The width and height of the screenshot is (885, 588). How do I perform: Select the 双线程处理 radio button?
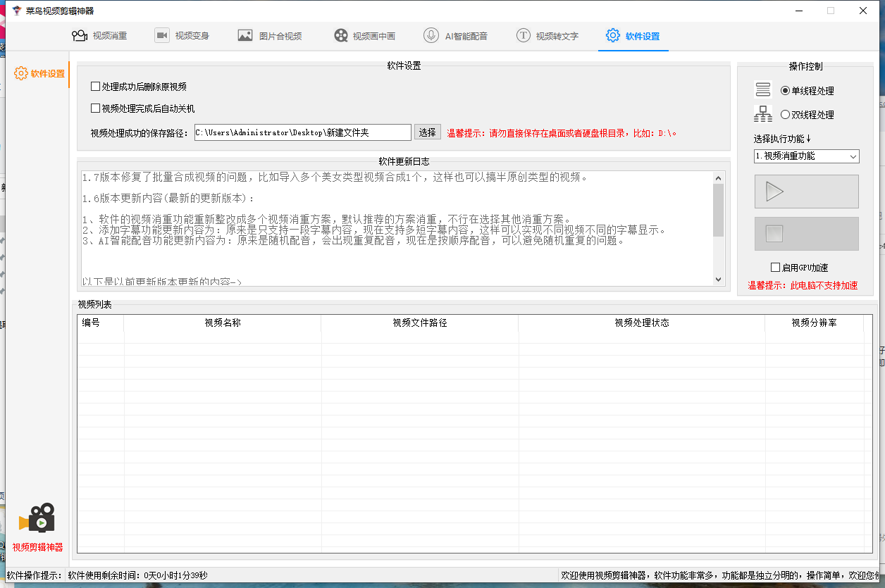[786, 115]
